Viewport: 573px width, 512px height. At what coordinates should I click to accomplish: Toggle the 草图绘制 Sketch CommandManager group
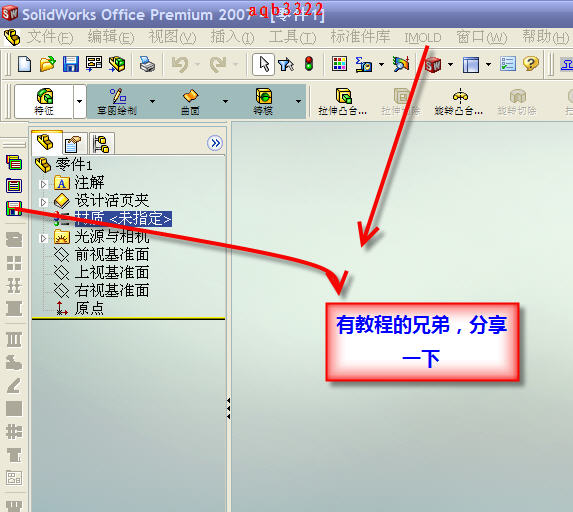117,101
